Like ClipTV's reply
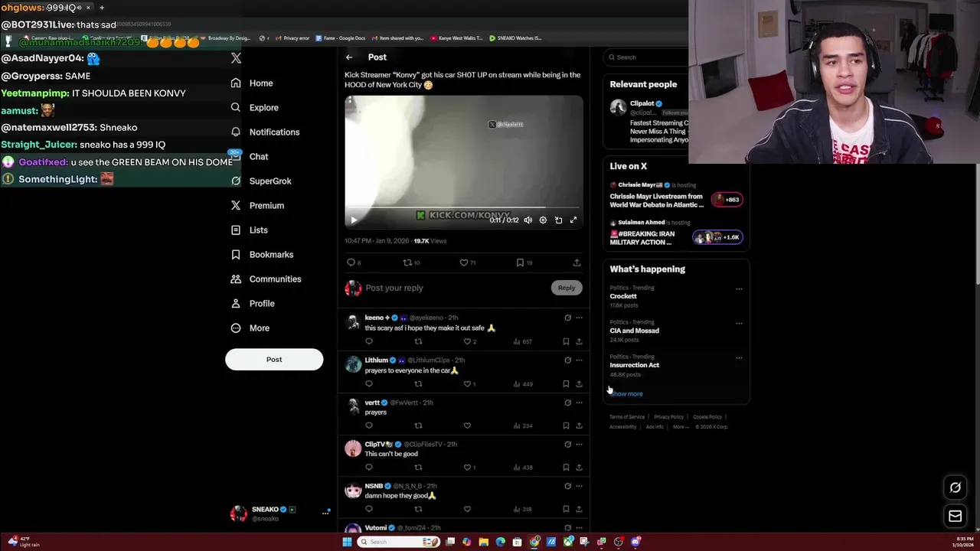The height and width of the screenshot is (551, 980). [467, 467]
